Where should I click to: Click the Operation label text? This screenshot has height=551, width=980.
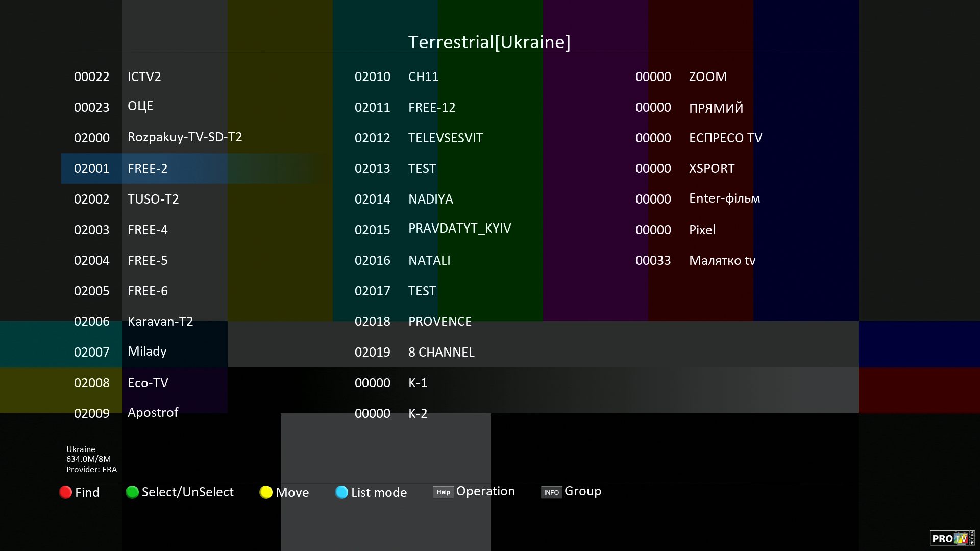(485, 491)
